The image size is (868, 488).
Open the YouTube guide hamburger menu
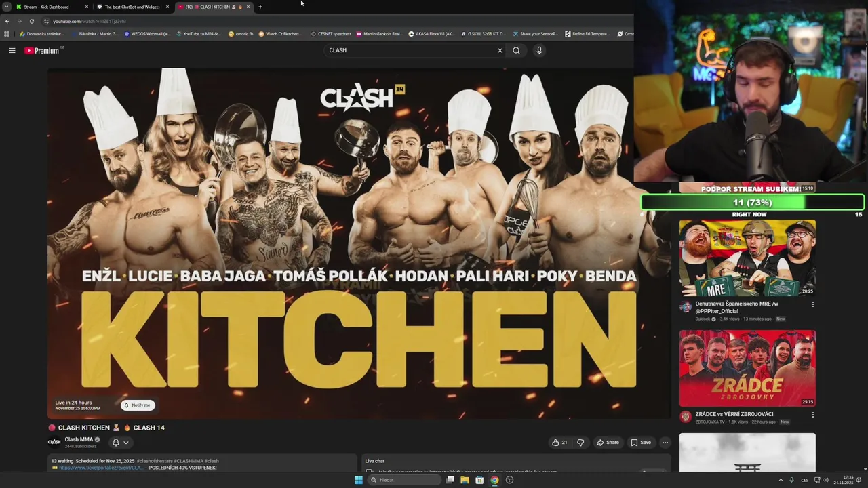tap(12, 50)
